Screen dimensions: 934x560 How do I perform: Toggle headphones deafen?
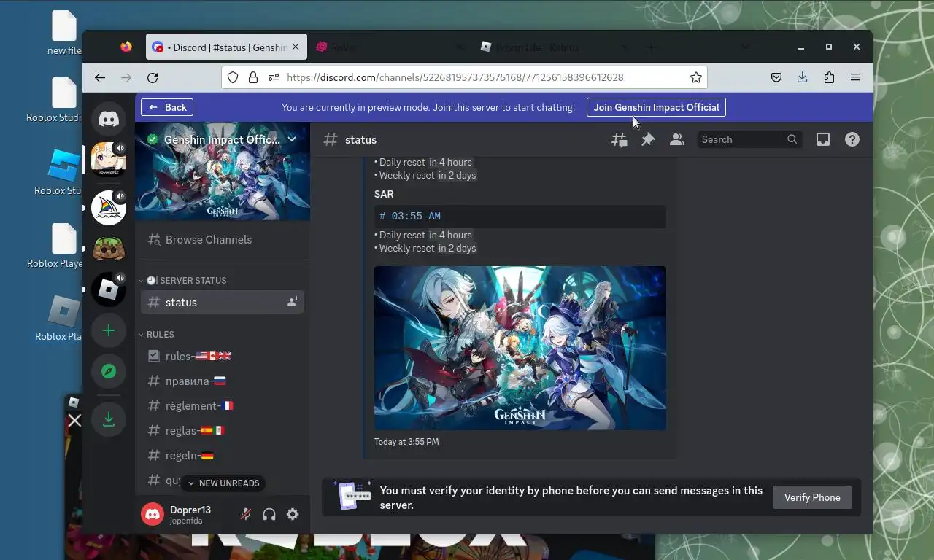(269, 514)
